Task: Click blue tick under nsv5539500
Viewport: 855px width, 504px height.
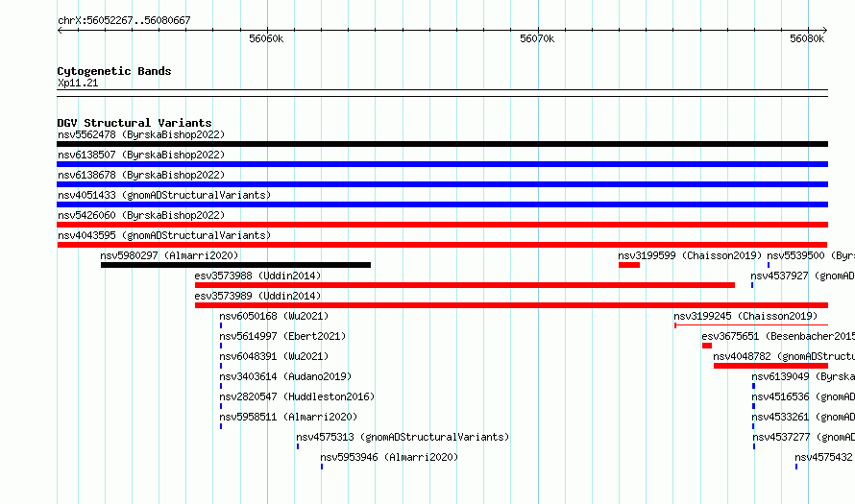Action: 769,265
